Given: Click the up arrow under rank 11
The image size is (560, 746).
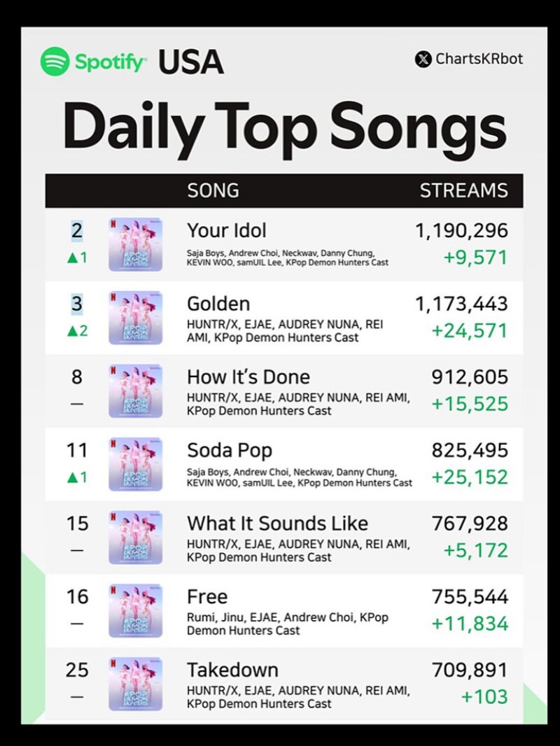Looking at the screenshot, I should click(72, 477).
